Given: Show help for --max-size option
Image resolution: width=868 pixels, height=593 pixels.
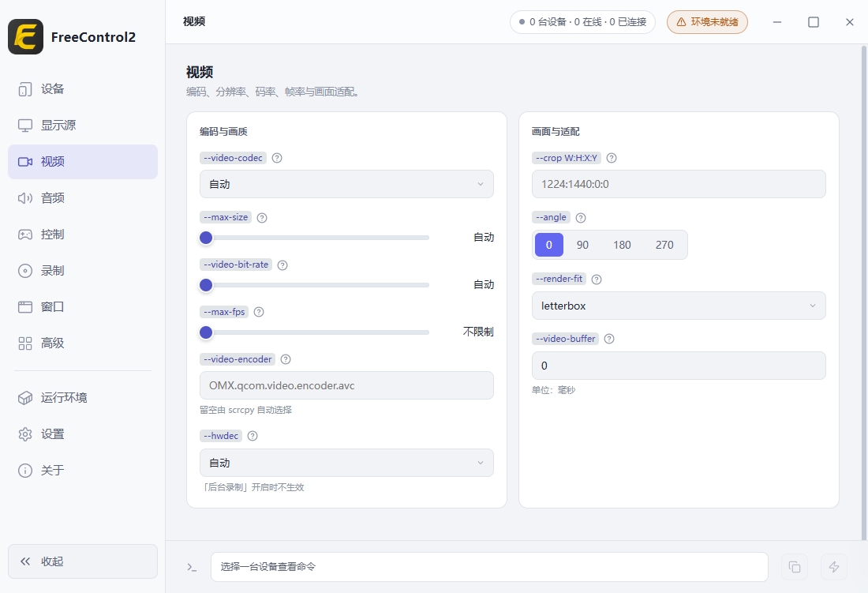Looking at the screenshot, I should tap(263, 218).
